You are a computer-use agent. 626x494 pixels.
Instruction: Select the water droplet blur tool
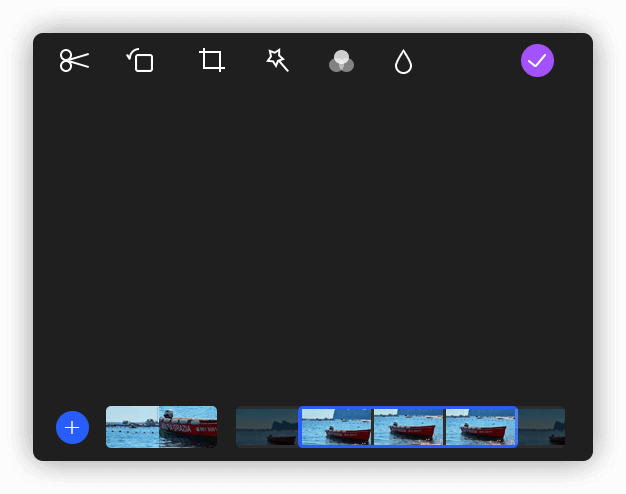point(403,62)
